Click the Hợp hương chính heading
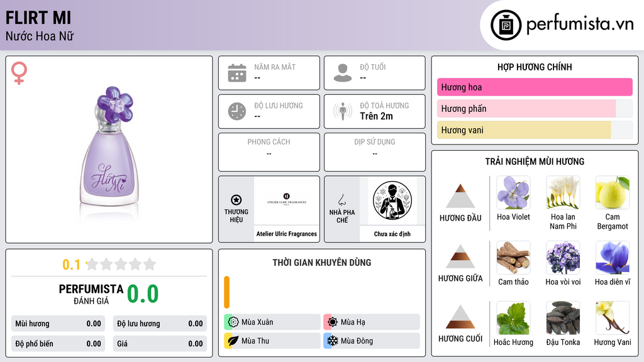 535,67
